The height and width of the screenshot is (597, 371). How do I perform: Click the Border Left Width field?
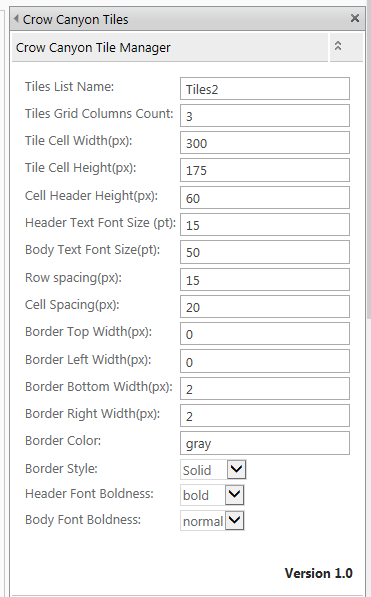click(265, 361)
